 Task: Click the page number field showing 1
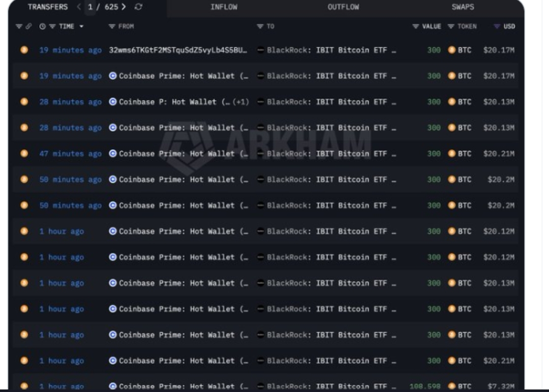[90, 7]
